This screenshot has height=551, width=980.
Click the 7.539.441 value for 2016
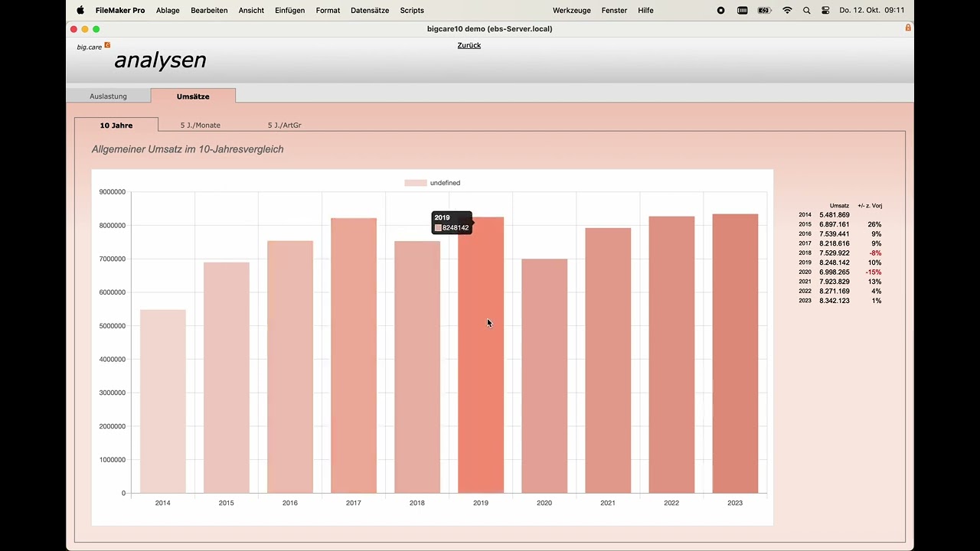click(835, 234)
